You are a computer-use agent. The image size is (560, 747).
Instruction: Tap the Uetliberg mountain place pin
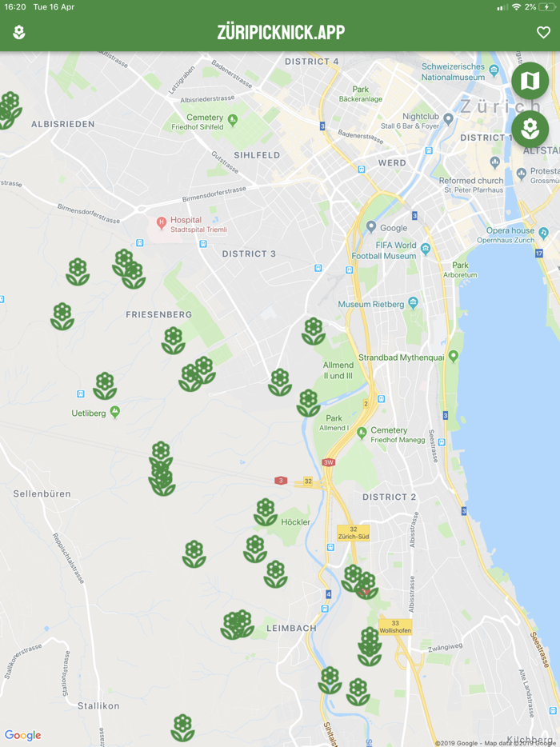tap(114, 412)
